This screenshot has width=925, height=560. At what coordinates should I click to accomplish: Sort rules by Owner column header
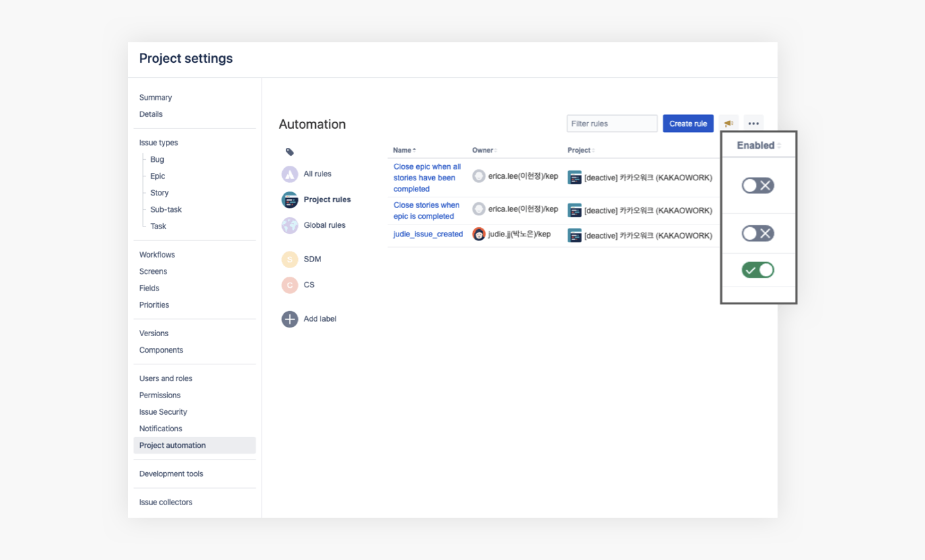point(484,151)
